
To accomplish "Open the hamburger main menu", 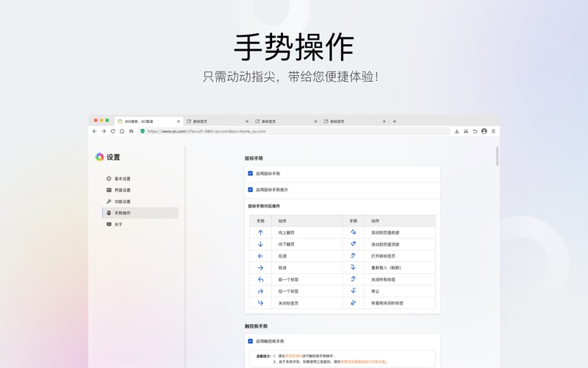I will [493, 132].
